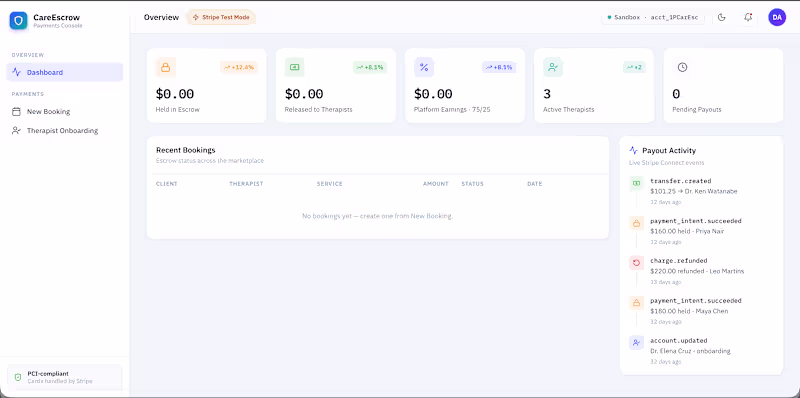Image resolution: width=800 pixels, height=398 pixels.
Task: Click the +12.4% trend badge
Action: pos(239,67)
